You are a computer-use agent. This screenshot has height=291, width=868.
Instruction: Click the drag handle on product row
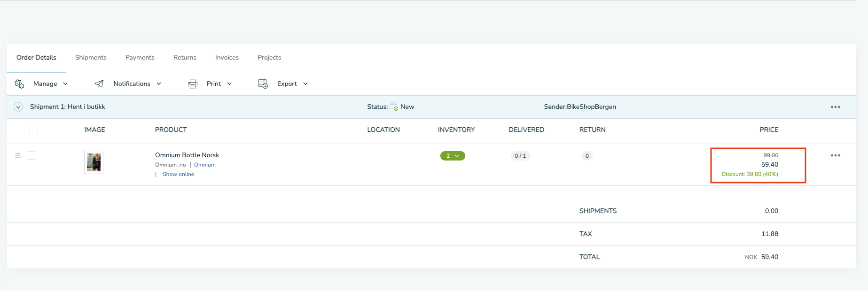pos(18,155)
